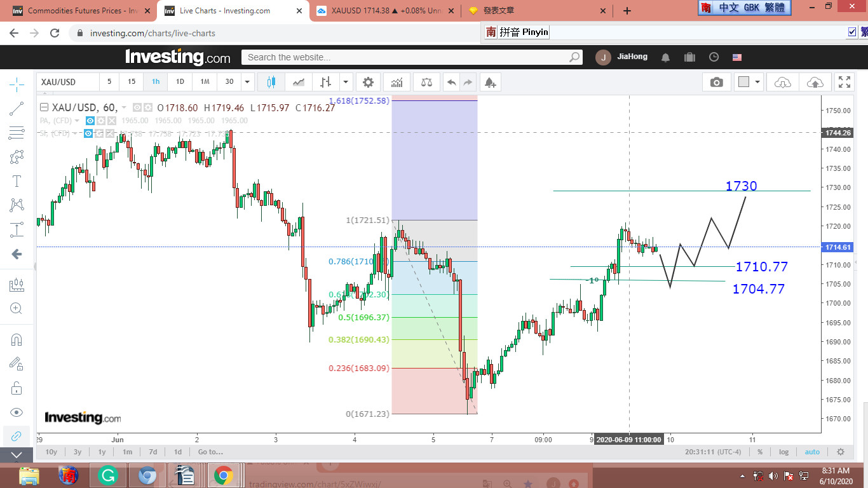Click the back arrow tool in sidebar

point(17,254)
